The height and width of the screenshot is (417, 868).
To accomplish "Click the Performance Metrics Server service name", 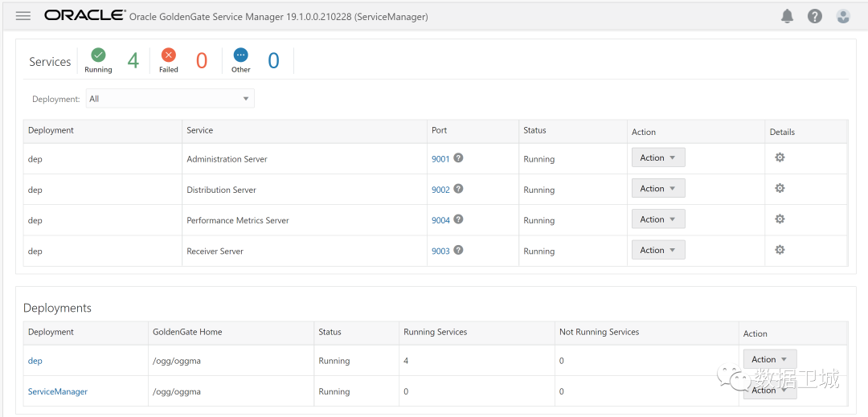I will click(238, 220).
